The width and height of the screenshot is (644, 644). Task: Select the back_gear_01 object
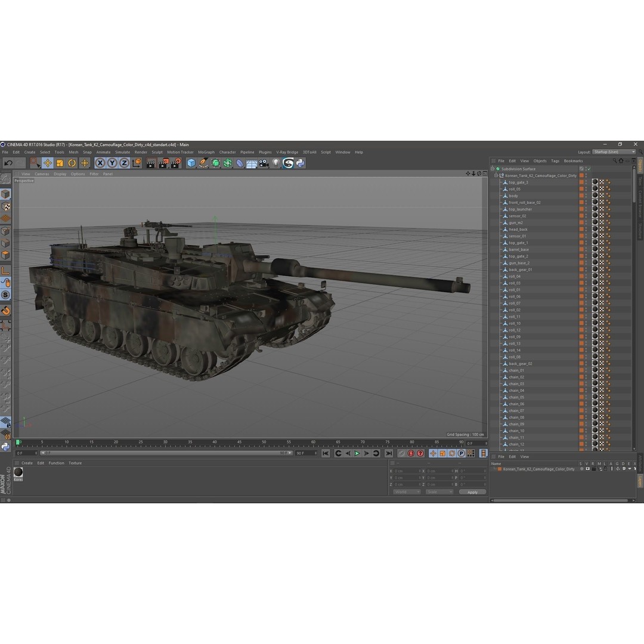pos(521,270)
